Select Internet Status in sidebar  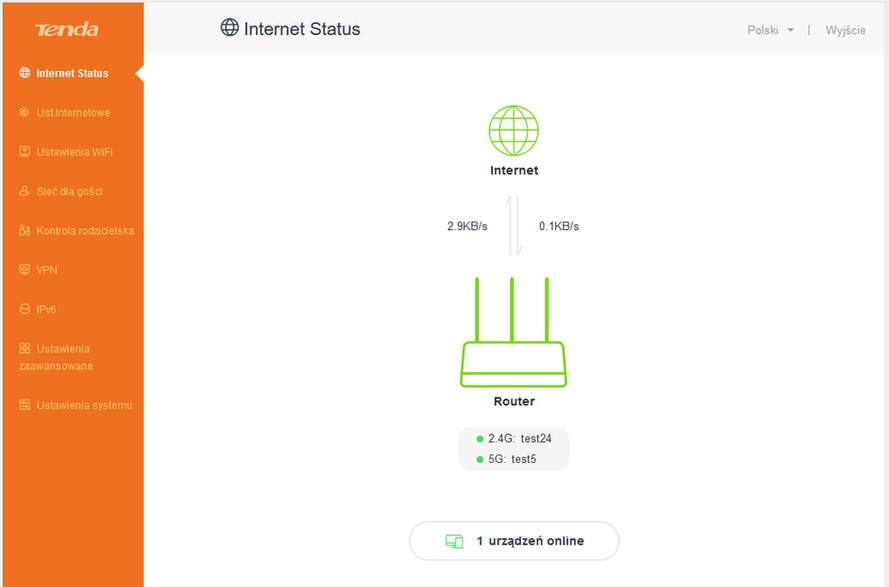73,73
